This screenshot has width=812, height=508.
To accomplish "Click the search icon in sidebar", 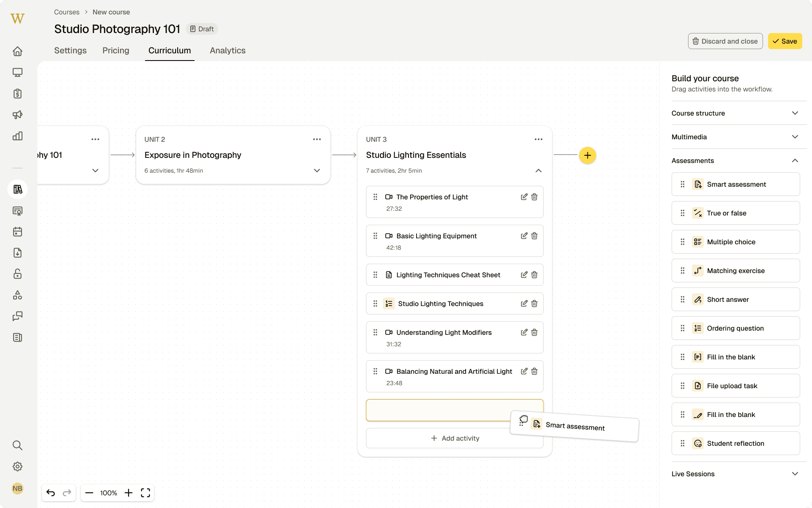I will pos(17,445).
